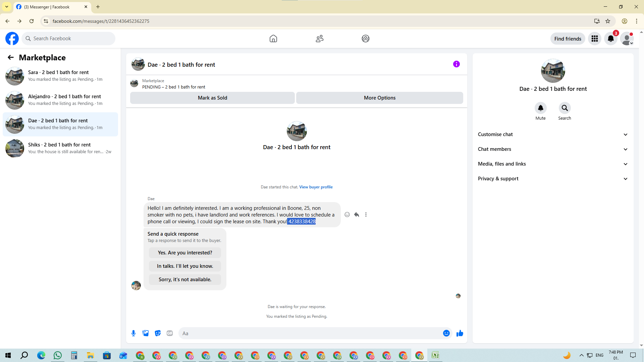
Task: Open the sticker picker icon
Action: (x=158, y=333)
